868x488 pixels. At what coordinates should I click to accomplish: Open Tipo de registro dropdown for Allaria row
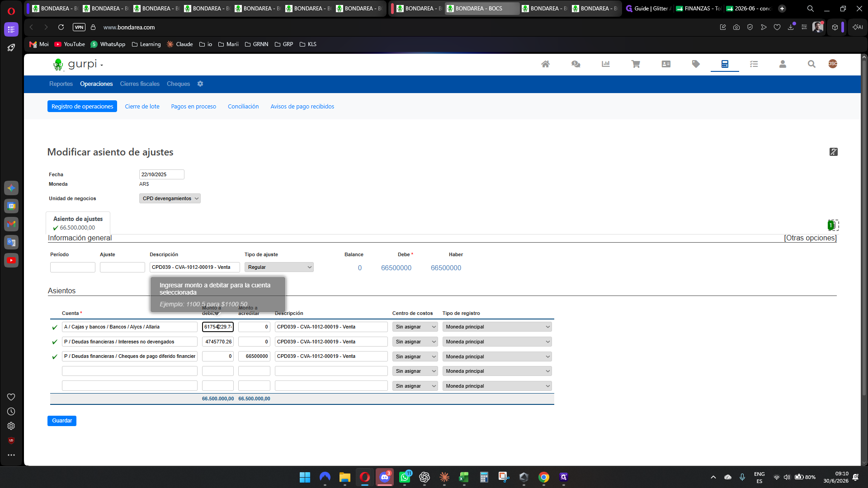[497, 327]
